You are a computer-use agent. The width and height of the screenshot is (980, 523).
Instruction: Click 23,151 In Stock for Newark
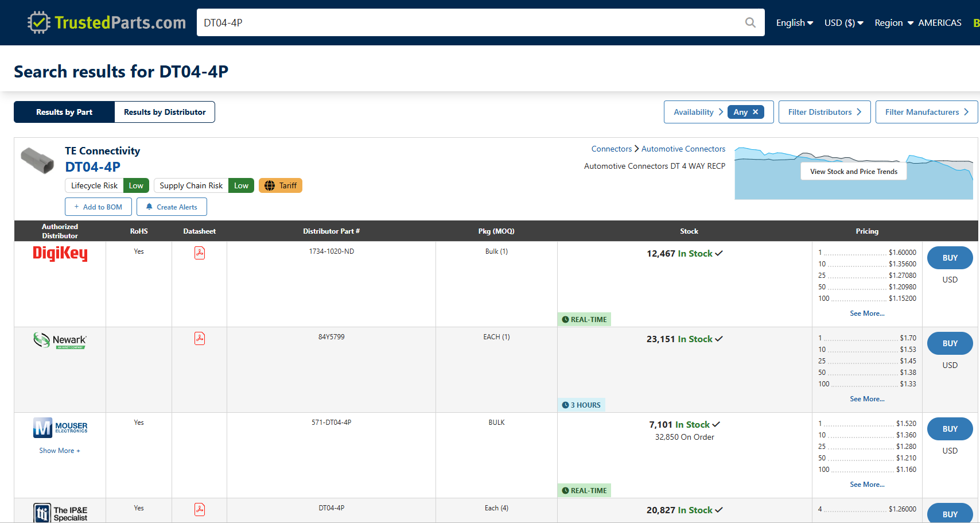point(685,339)
